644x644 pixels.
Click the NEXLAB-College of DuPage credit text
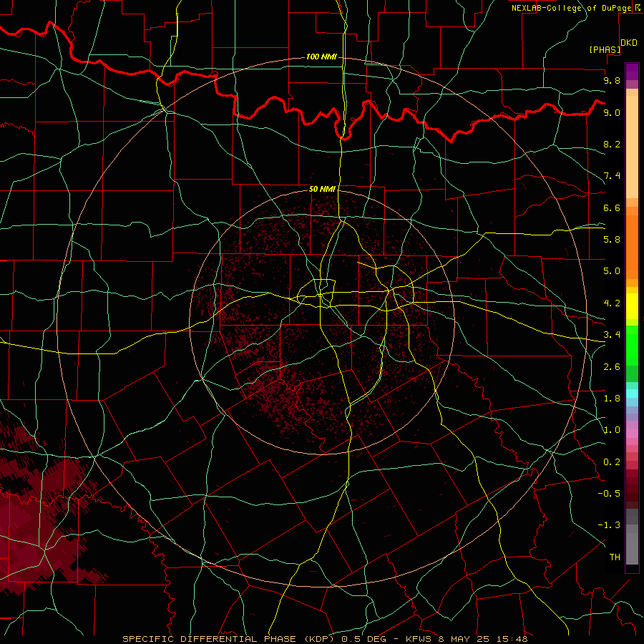[571, 8]
